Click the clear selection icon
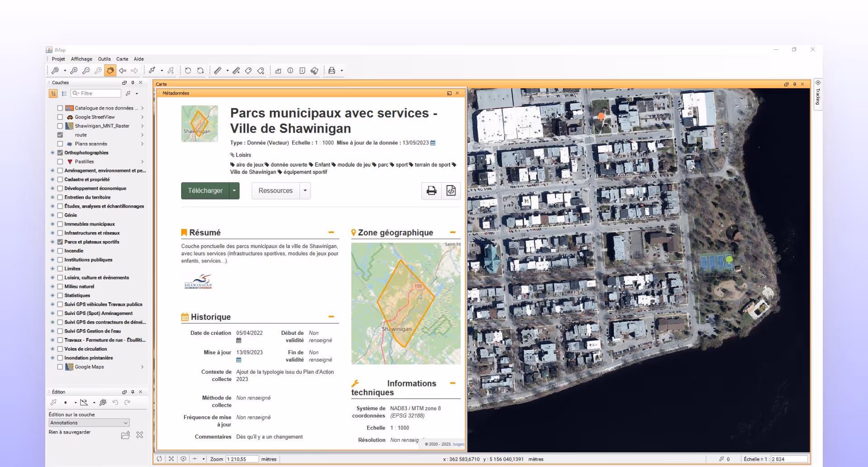The height and width of the screenshot is (467, 868). (x=170, y=71)
